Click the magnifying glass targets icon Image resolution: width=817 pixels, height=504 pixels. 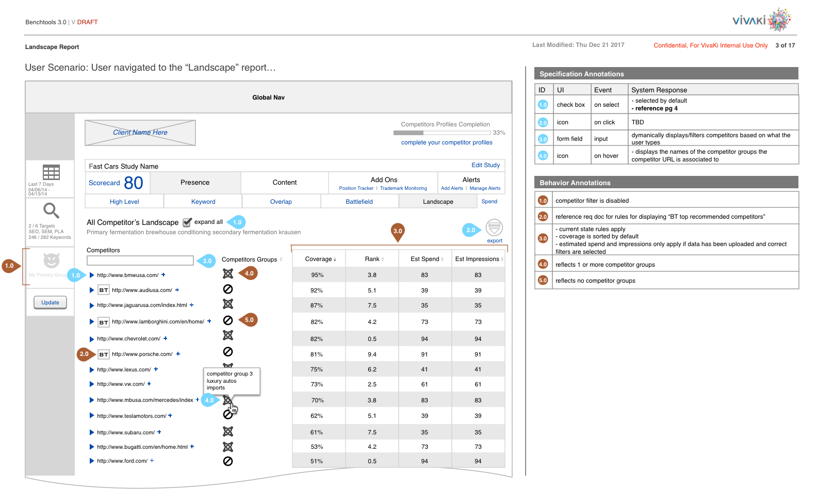coord(51,210)
